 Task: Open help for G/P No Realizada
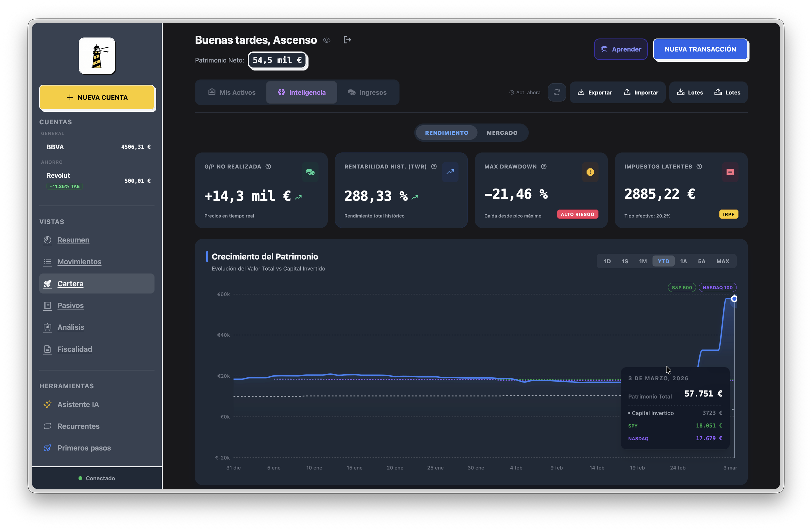click(268, 166)
